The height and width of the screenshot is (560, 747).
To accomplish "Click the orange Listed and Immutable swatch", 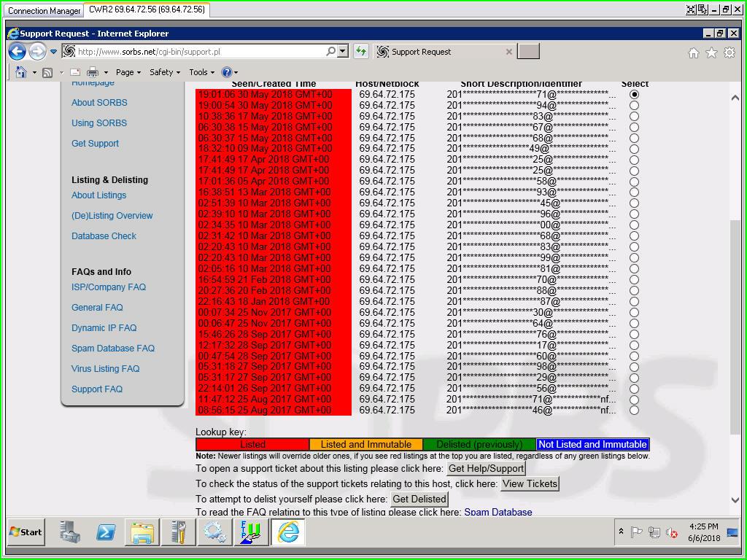I will [x=366, y=444].
